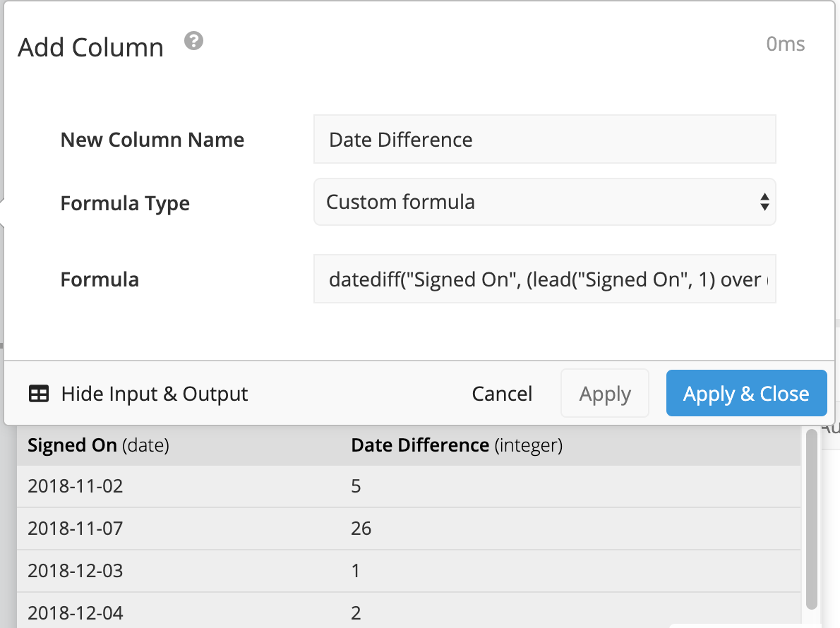Click into the Formula input field
Screen dimensions: 840x628
pyautogui.click(x=544, y=279)
